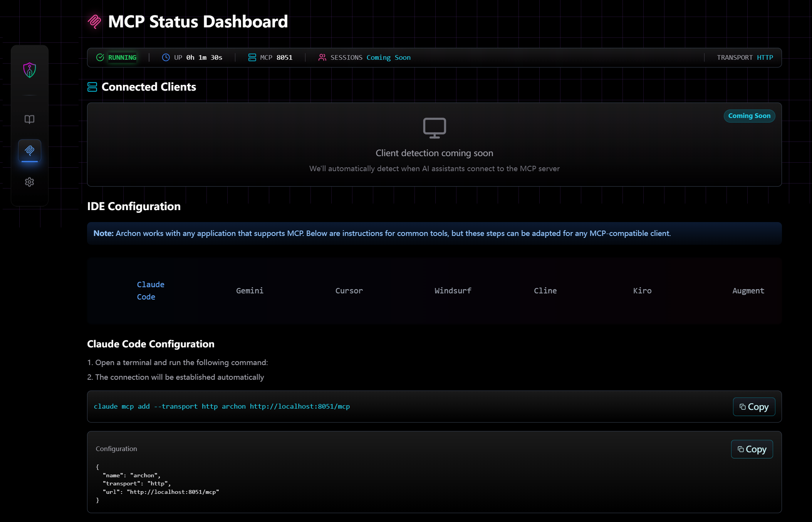The width and height of the screenshot is (812, 522).
Task: Click the RUNNING status label
Action: (x=122, y=57)
